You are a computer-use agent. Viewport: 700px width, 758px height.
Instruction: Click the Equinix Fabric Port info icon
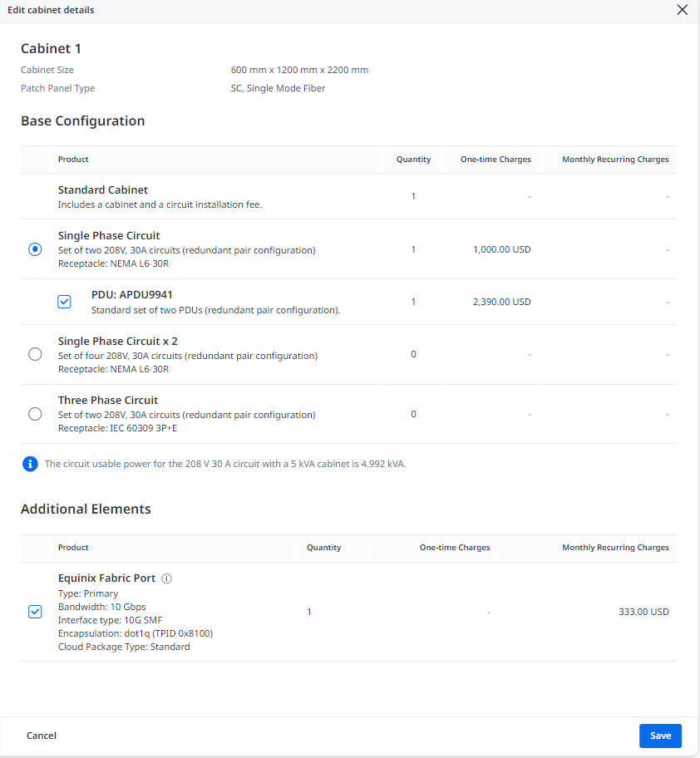[166, 578]
